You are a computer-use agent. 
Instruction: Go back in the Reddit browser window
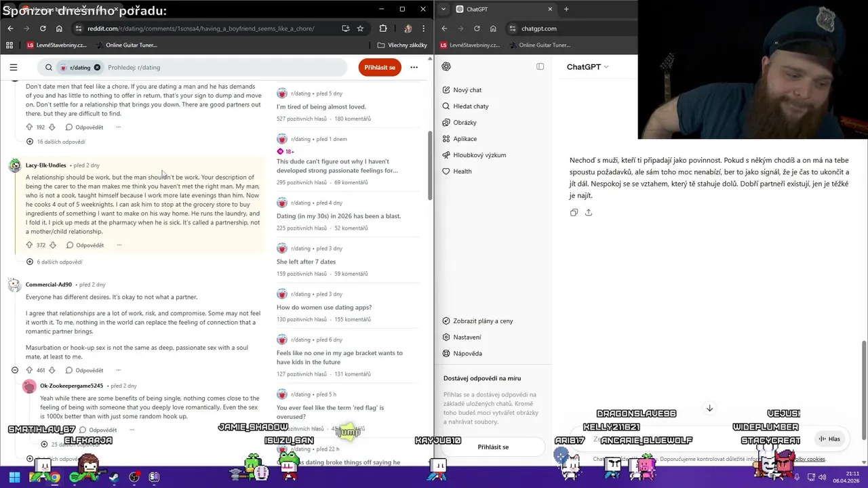[10, 28]
